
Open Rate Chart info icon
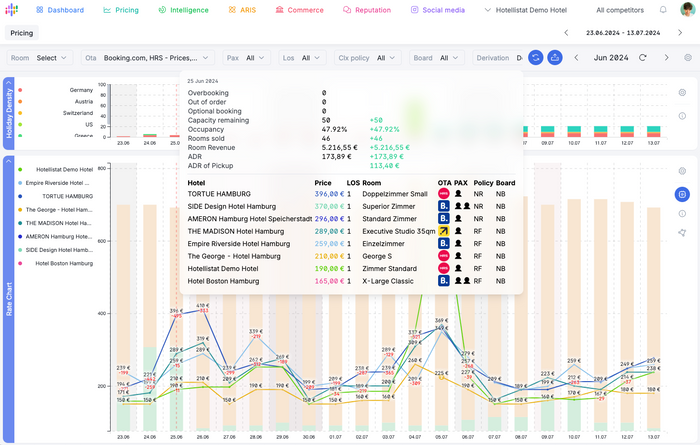pos(682,213)
